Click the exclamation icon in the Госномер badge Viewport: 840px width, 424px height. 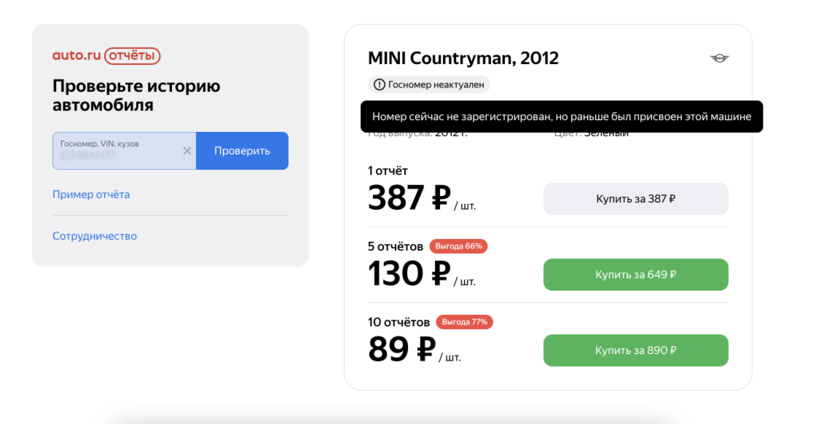click(x=379, y=85)
